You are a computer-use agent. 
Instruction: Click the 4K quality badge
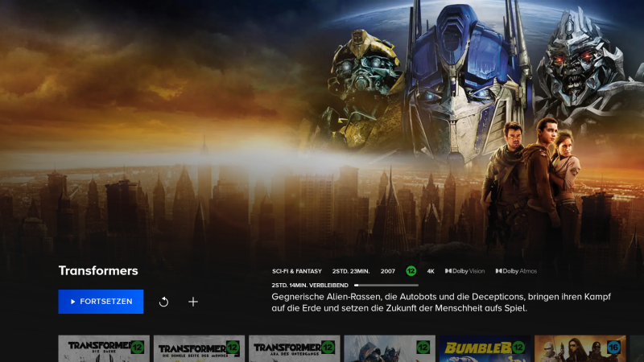pos(431,271)
